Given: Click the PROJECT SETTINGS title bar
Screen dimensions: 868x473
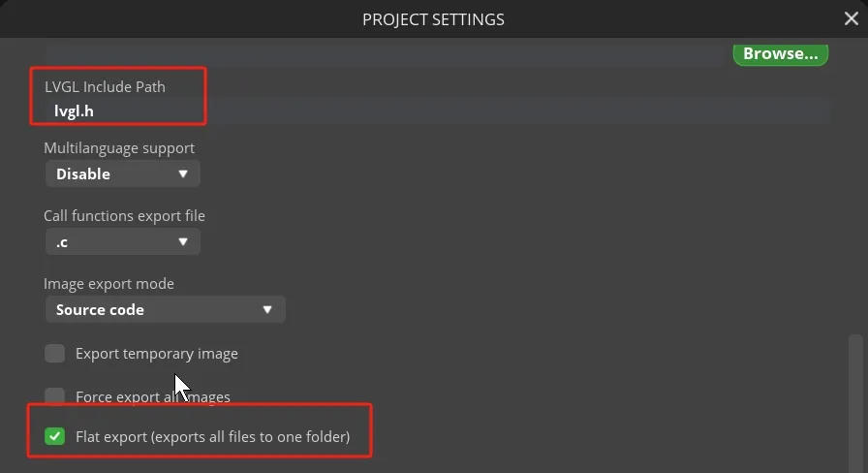Looking at the screenshot, I should [433, 19].
